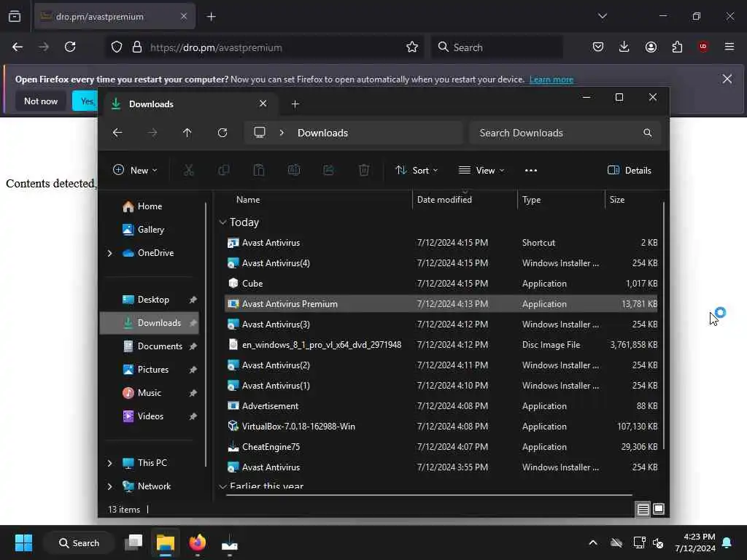Select Gallery in the navigation pane
747x560 pixels.
(x=150, y=230)
